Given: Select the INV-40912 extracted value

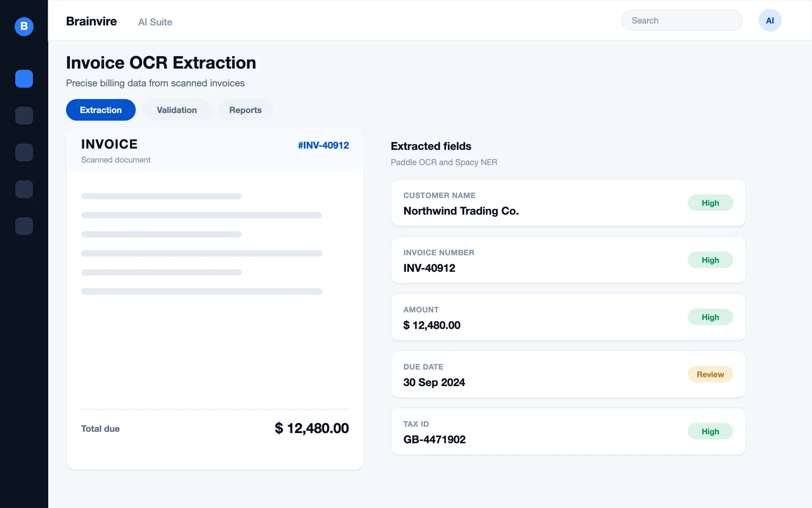Looking at the screenshot, I should tap(429, 268).
